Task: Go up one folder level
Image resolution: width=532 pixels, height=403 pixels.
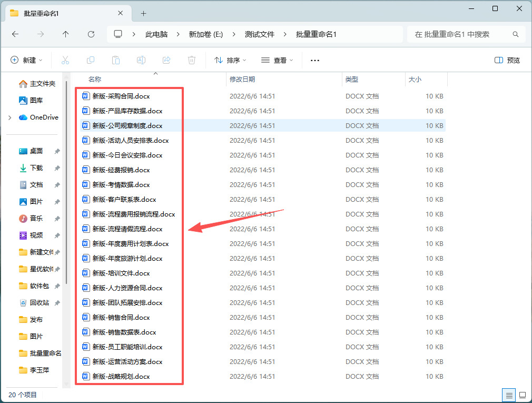Action: (65, 34)
